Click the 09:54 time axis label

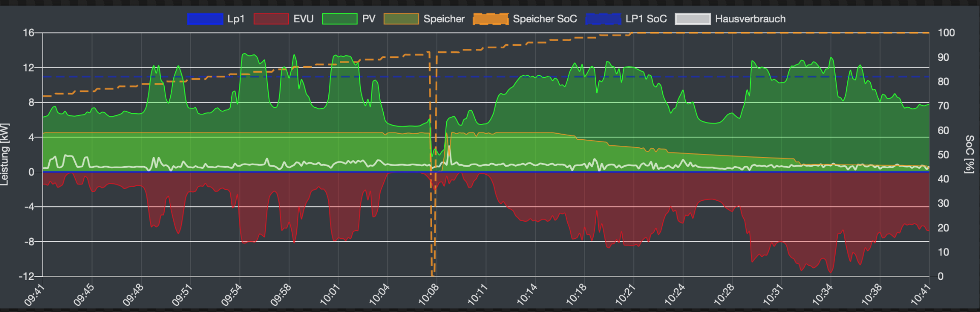point(231,295)
